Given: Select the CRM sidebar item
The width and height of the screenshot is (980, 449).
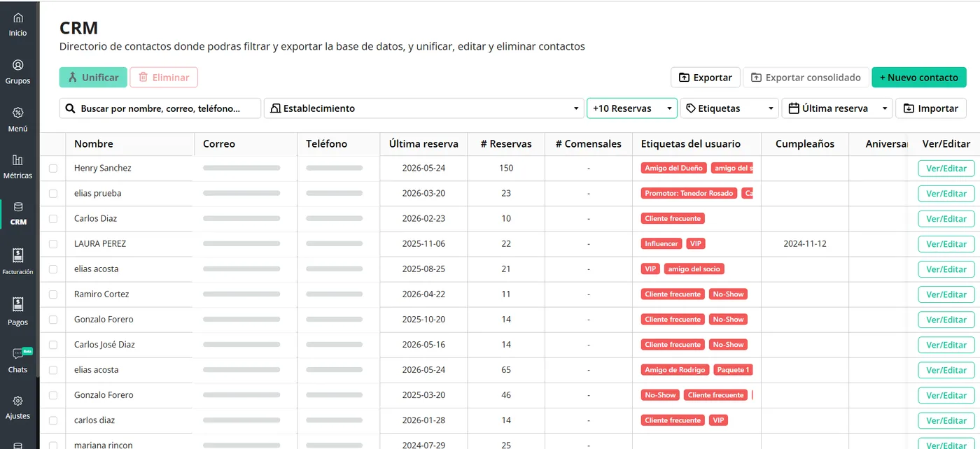Looking at the screenshot, I should (x=18, y=214).
